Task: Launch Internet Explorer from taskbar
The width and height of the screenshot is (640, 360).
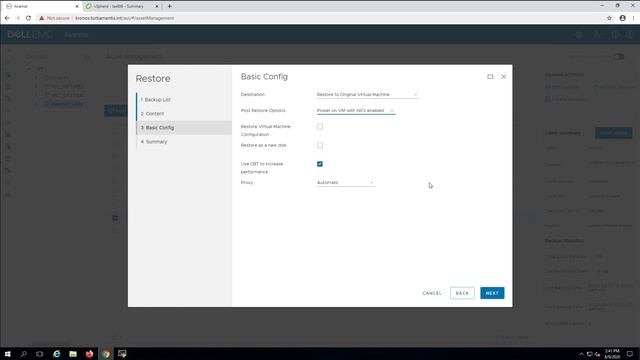Action: click(x=56, y=354)
